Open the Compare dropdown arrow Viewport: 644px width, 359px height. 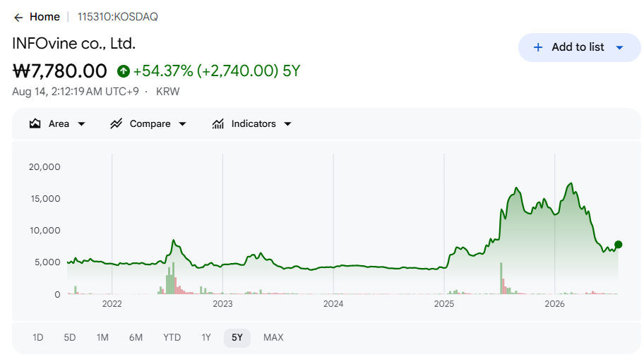point(183,124)
